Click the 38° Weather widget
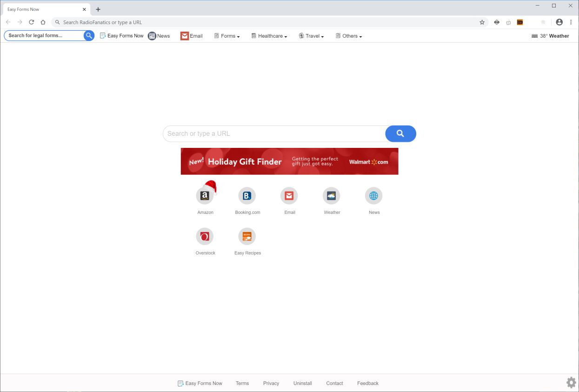 pos(550,36)
